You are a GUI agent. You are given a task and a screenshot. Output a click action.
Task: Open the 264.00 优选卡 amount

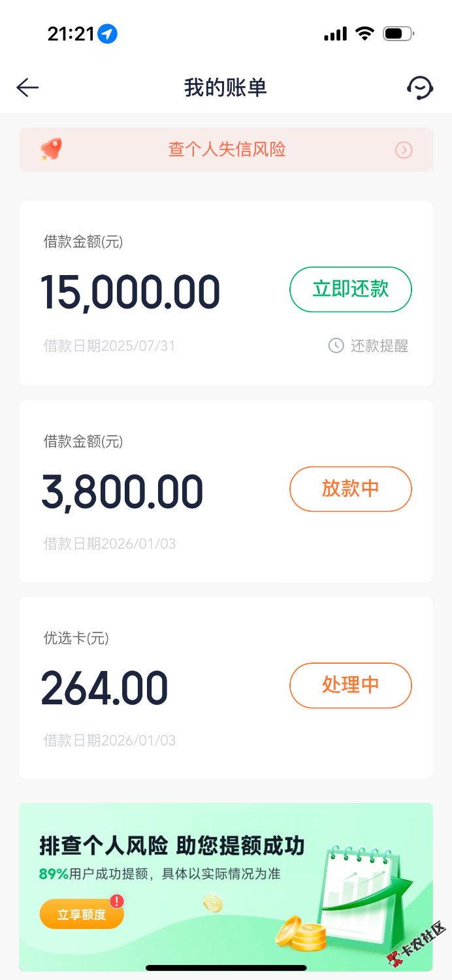pyautogui.click(x=105, y=688)
